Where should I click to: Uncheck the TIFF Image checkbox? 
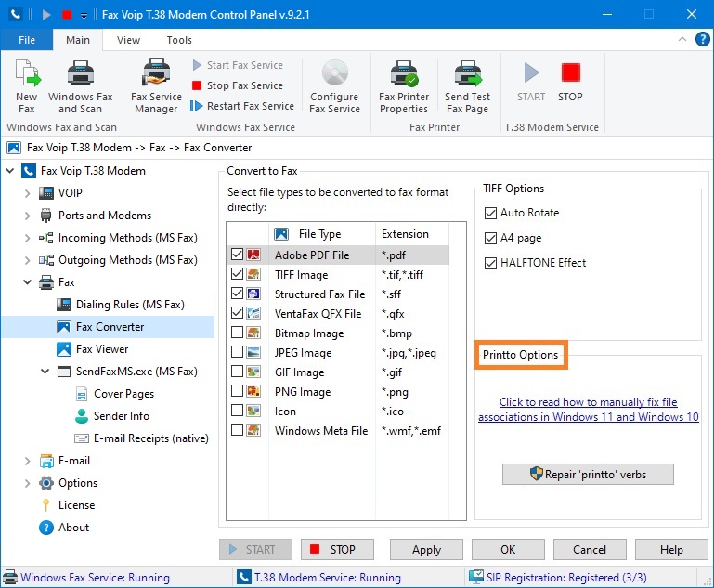[237, 274]
